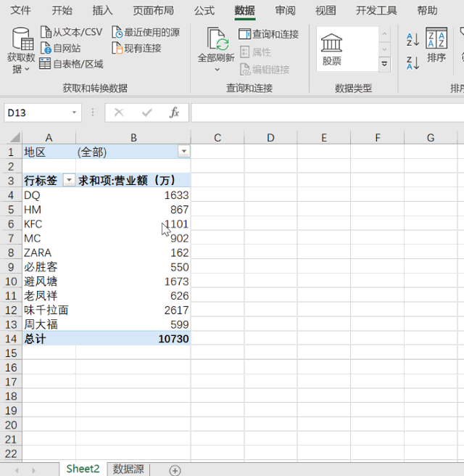Add a new sheet with plus button
This screenshot has width=464, height=476.
[175, 470]
